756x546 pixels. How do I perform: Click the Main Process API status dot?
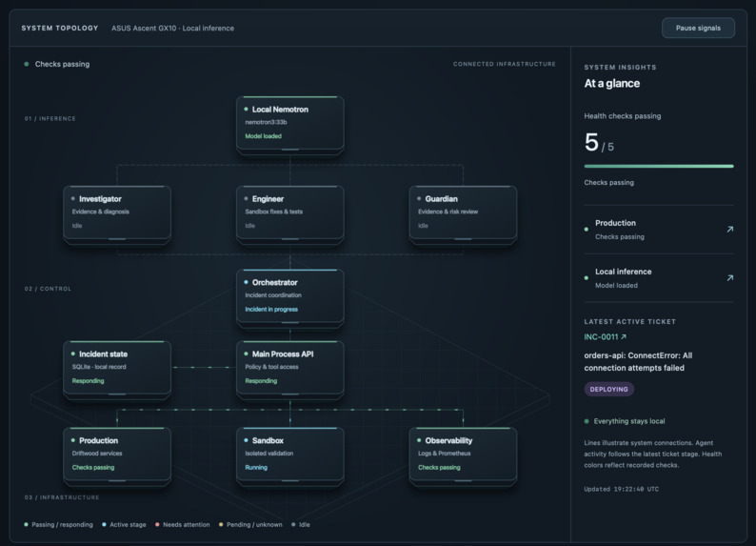click(246, 354)
